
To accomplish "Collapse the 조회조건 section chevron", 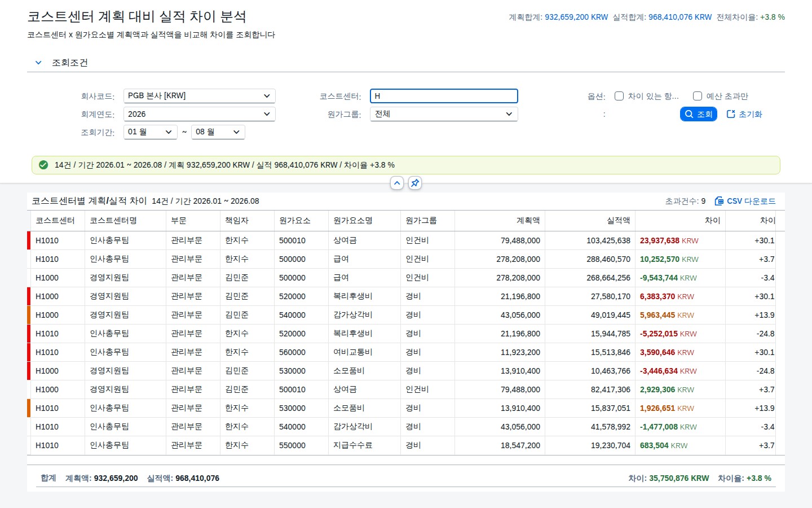I will click(38, 63).
